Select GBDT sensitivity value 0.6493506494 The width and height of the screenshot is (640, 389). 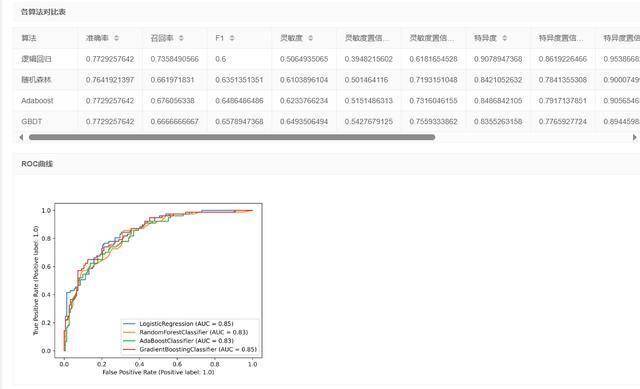(304, 122)
